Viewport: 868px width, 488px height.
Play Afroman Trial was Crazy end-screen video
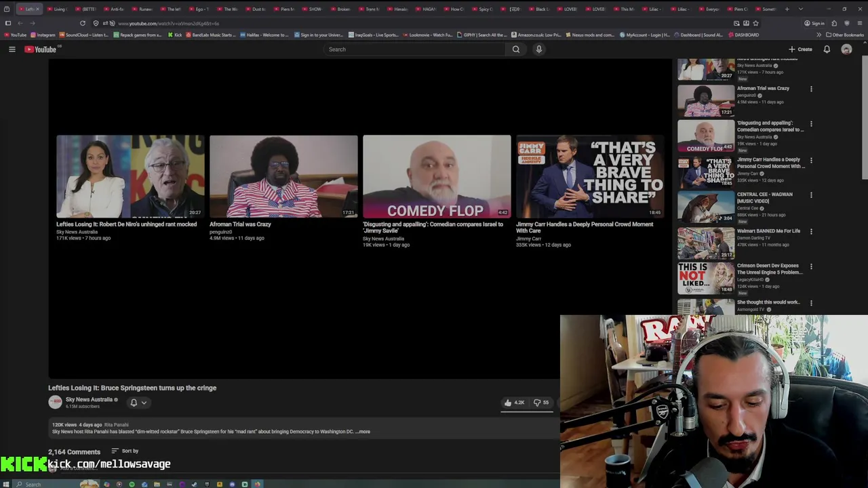pos(283,176)
